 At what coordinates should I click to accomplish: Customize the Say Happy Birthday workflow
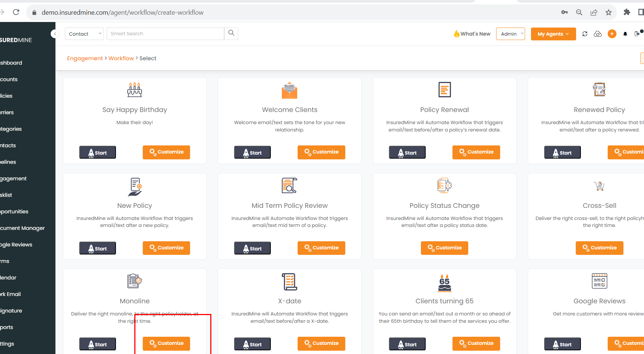[x=166, y=152]
